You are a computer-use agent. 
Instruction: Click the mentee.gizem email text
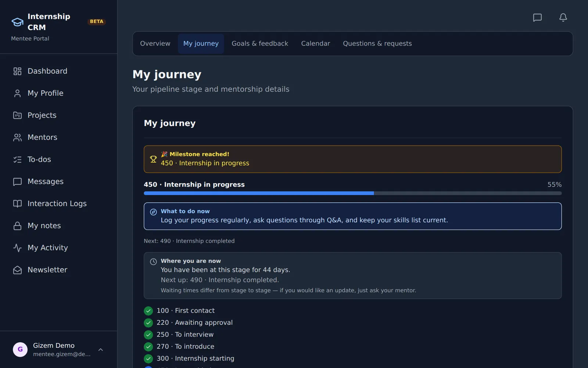(x=62, y=354)
